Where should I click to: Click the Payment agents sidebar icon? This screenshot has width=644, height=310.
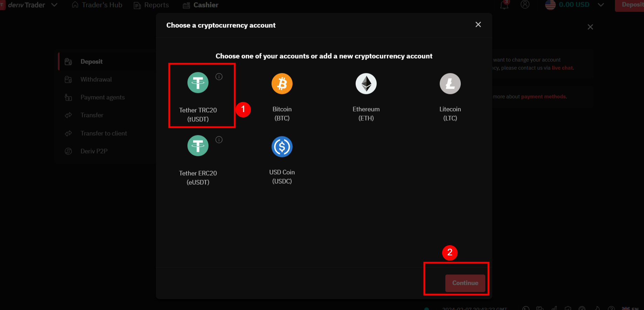[68, 97]
